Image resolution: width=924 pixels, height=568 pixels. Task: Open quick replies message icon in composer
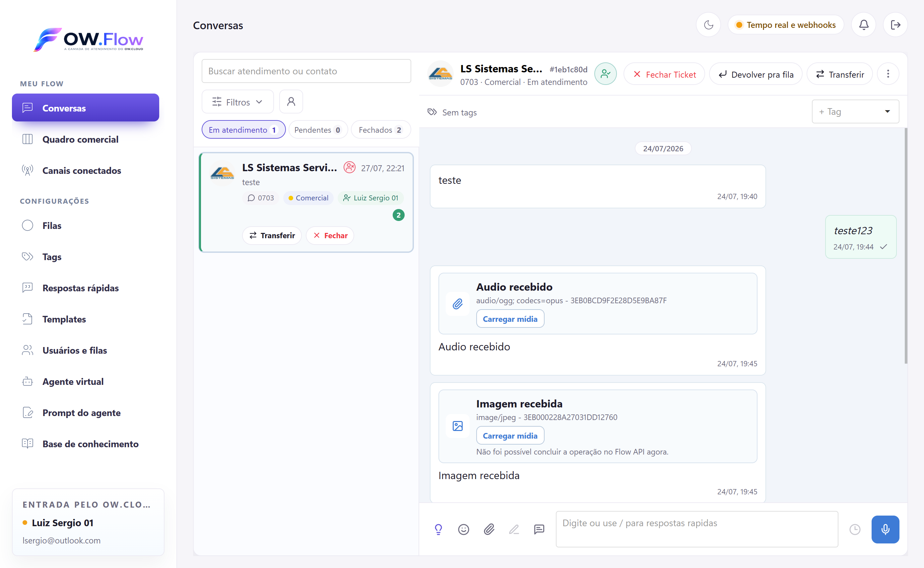[x=539, y=529]
